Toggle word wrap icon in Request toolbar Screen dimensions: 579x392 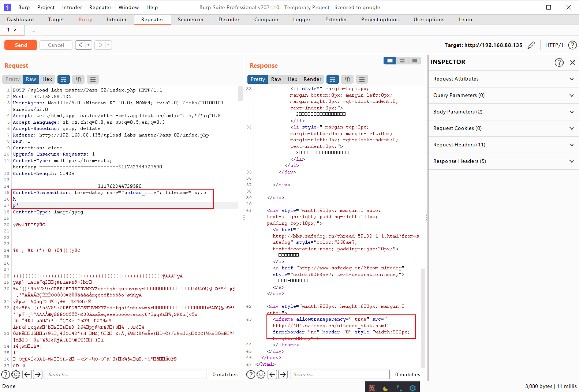pyautogui.click(x=64, y=79)
